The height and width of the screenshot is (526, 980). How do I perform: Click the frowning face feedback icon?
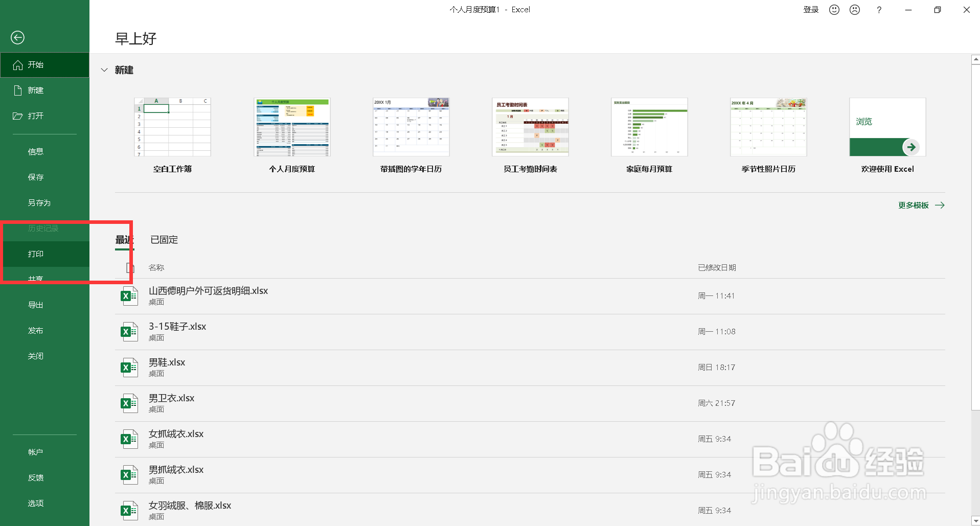point(855,10)
